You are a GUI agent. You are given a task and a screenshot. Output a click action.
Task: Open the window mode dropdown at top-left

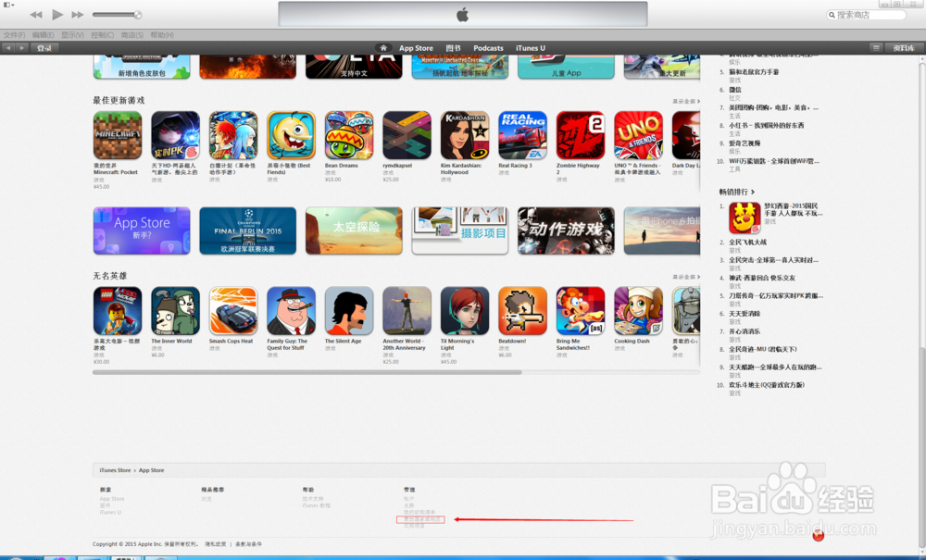pos(8,5)
